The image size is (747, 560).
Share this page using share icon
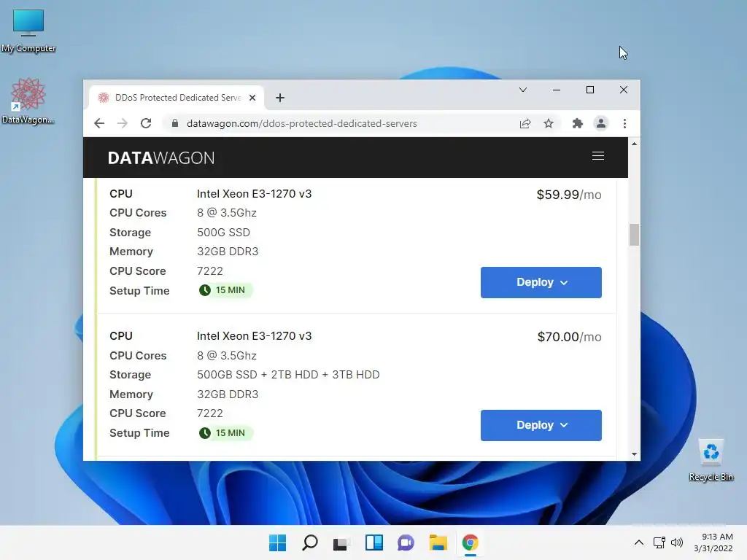[525, 123]
